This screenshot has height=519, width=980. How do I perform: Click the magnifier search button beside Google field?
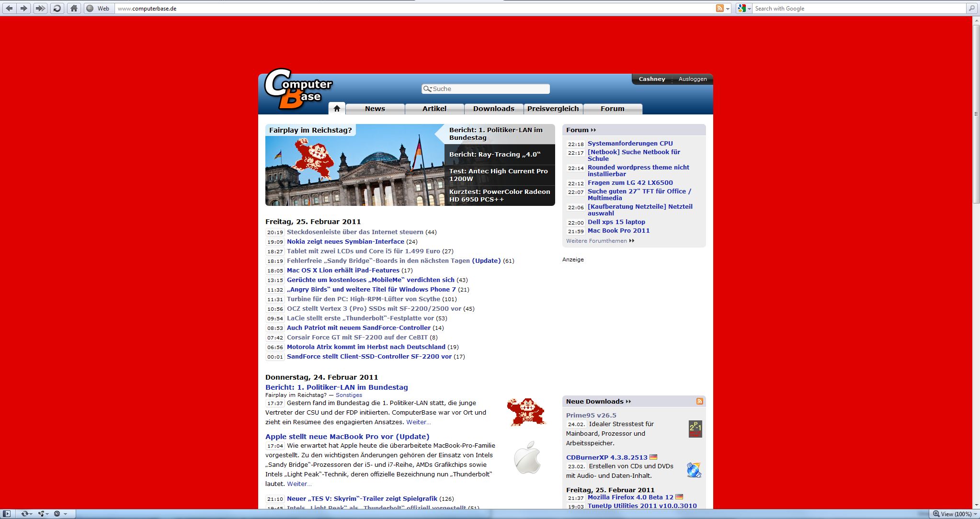(x=972, y=8)
